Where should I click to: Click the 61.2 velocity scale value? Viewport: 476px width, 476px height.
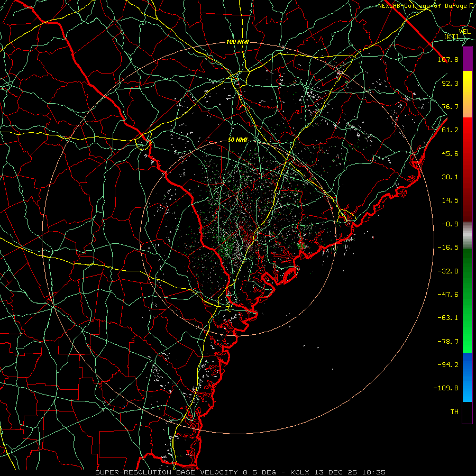(x=450, y=130)
